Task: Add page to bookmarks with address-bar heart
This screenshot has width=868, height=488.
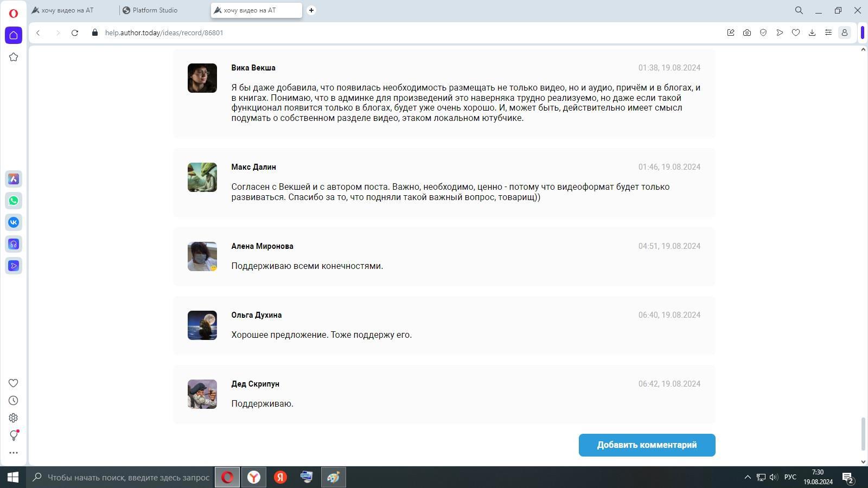Action: (x=796, y=33)
